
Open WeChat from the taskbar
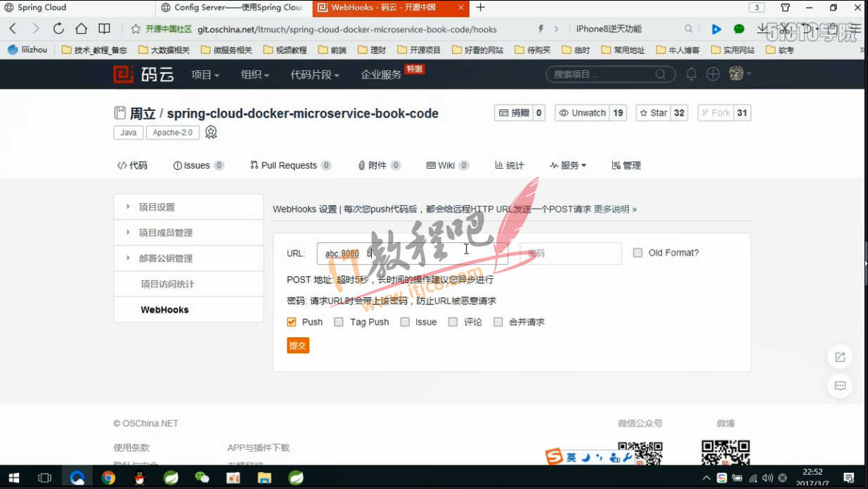202,478
